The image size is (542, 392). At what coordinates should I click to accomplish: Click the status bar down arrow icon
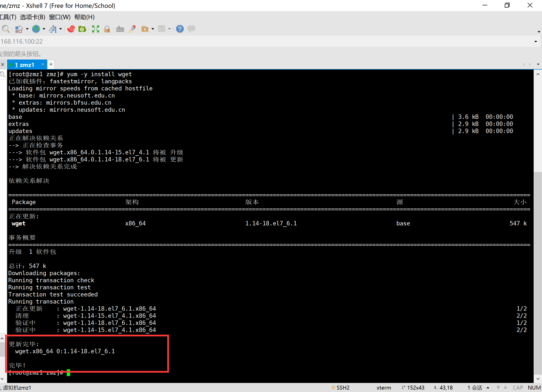point(505,388)
